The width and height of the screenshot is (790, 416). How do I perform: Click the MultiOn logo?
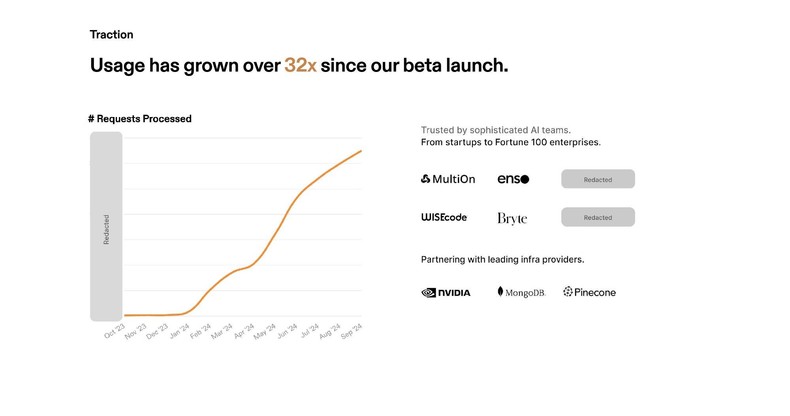(450, 179)
